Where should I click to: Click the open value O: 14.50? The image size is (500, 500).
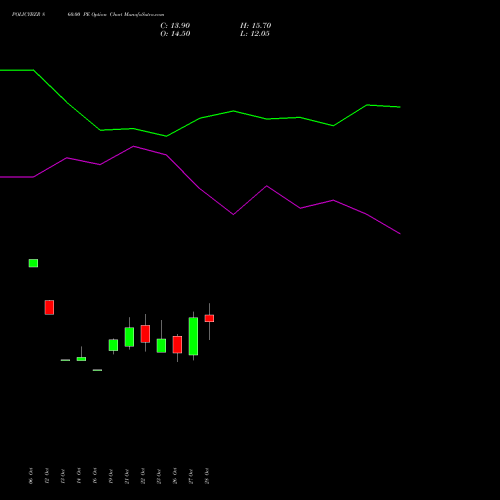coord(175,34)
